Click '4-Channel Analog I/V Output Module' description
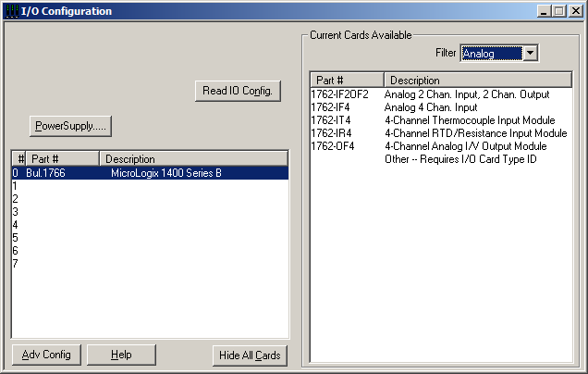Image resolution: width=588 pixels, height=374 pixels. coord(466,146)
